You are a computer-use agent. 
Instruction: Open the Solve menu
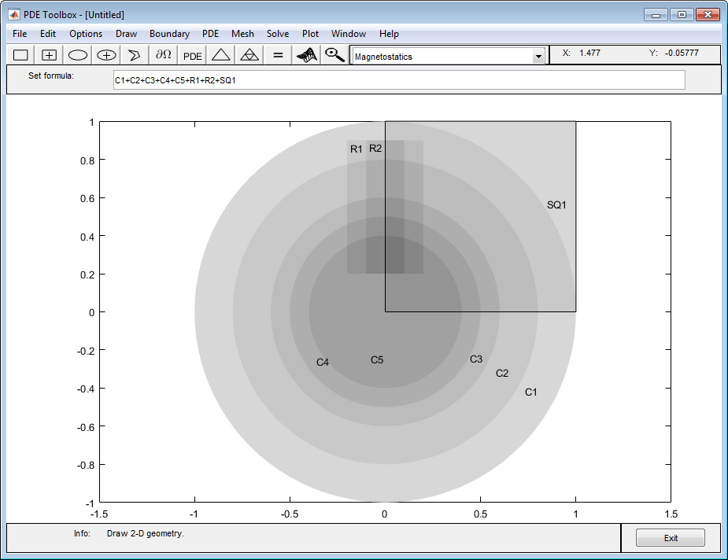[x=278, y=34]
